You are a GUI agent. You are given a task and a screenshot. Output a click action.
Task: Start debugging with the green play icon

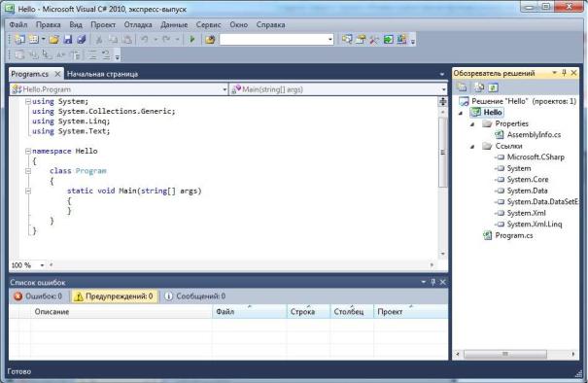(192, 39)
